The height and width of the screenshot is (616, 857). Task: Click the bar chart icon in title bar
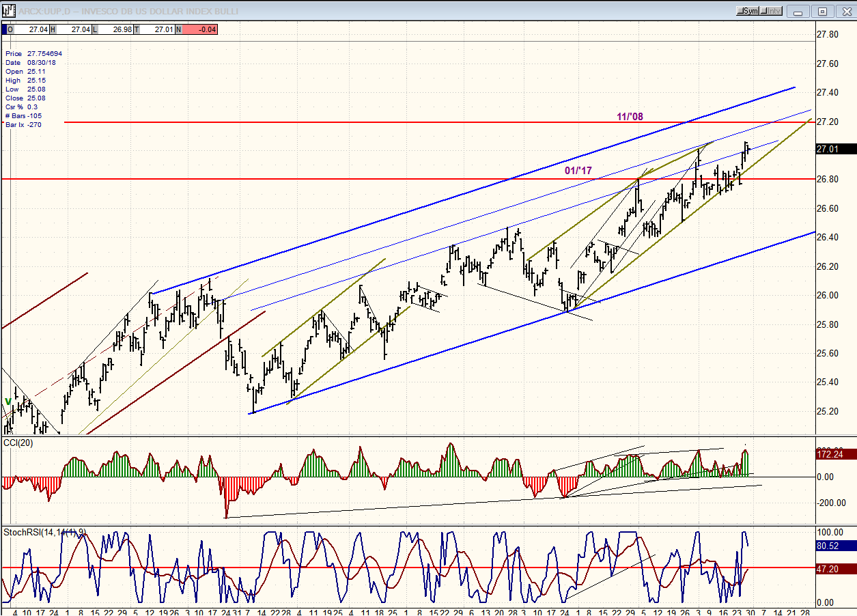pyautogui.click(x=9, y=11)
